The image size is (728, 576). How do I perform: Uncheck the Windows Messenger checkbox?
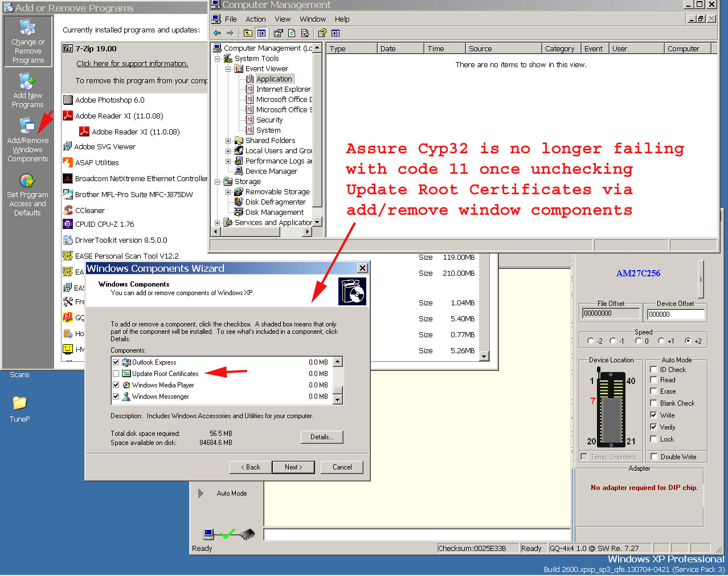pyautogui.click(x=116, y=397)
